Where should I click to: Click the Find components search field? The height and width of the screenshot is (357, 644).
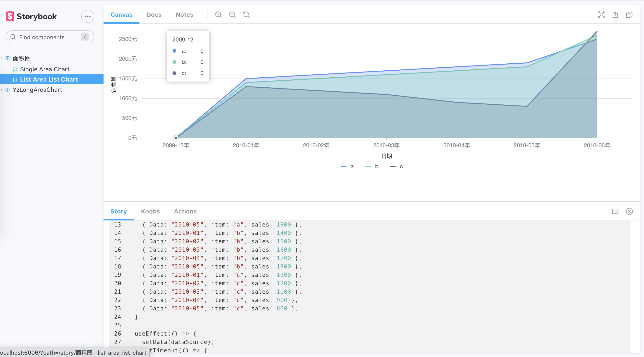click(x=48, y=37)
